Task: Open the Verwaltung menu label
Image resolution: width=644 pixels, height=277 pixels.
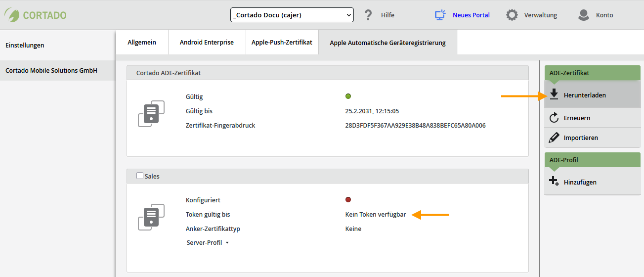Action: [x=540, y=15]
